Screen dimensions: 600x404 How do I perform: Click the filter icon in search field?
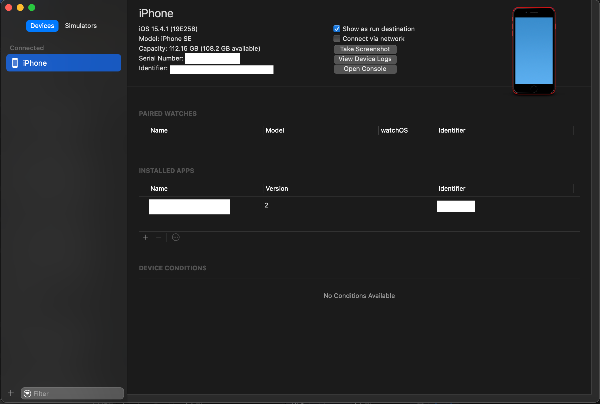point(28,393)
